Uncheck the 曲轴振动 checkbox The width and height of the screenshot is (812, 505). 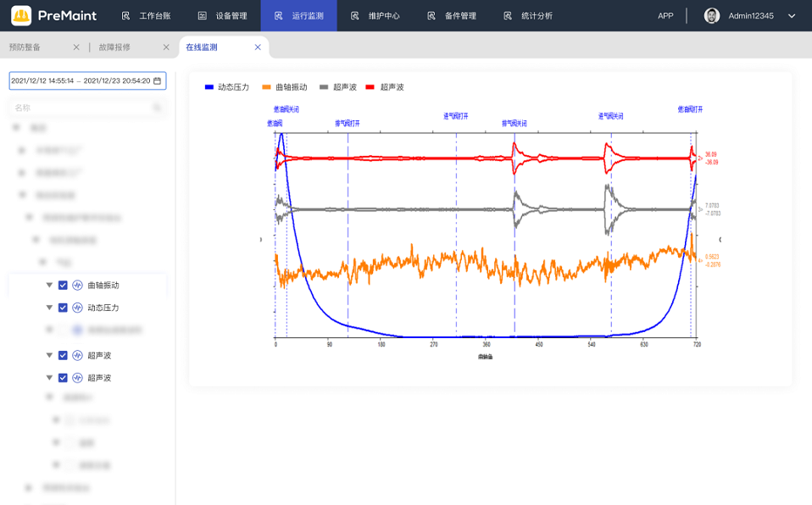[63, 286]
